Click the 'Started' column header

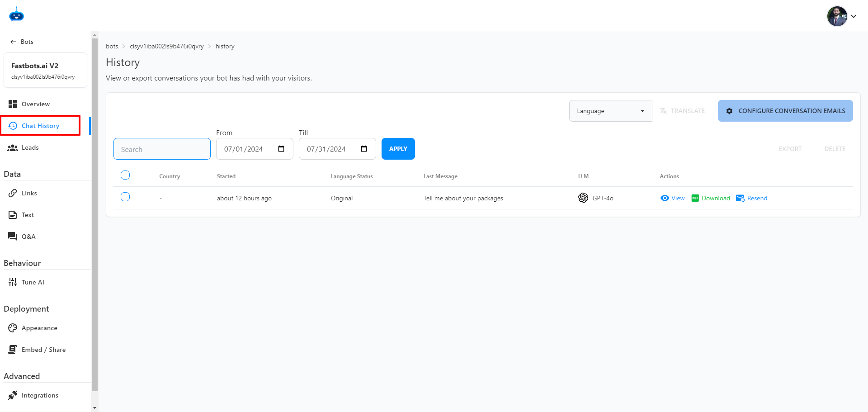[x=226, y=176]
